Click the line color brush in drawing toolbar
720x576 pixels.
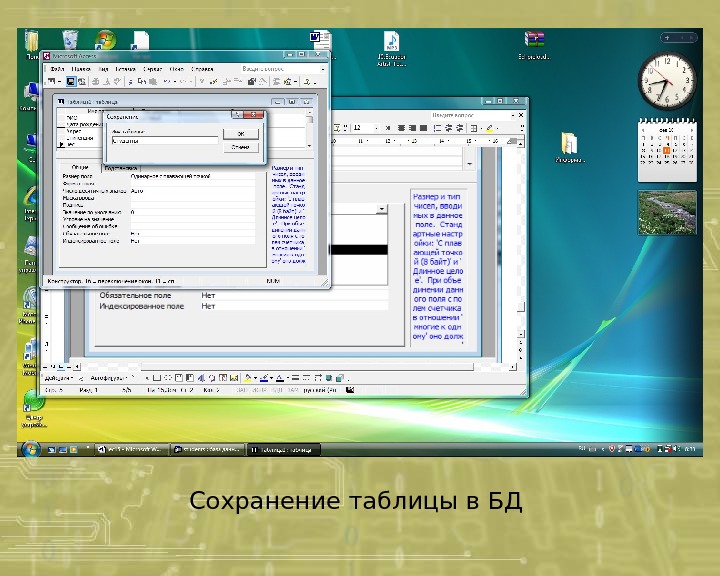pos(264,378)
